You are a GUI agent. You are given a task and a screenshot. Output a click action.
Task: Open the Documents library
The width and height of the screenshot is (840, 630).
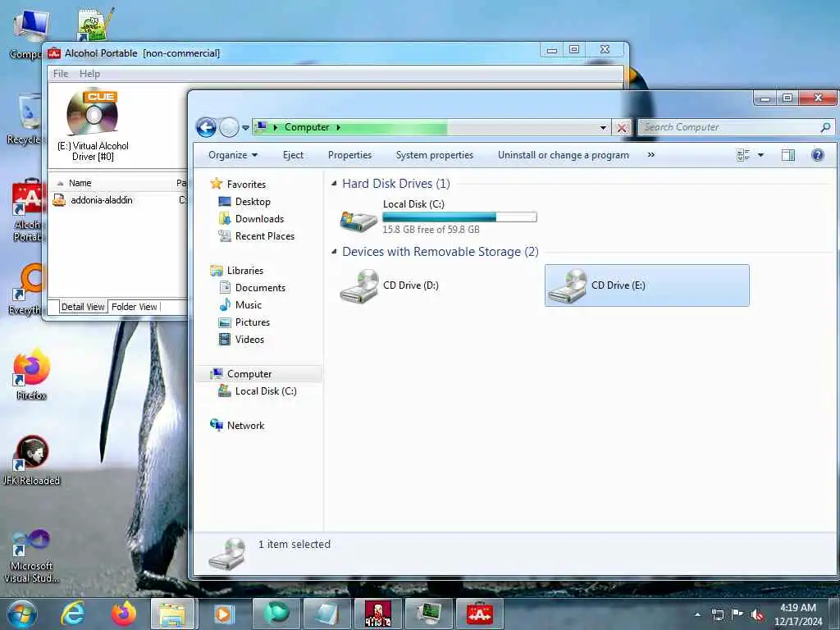[x=260, y=288]
